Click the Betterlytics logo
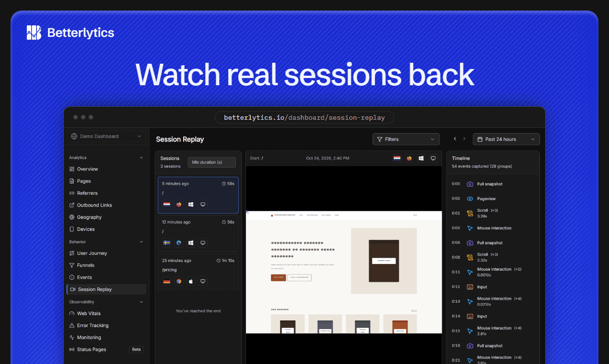 coord(70,33)
